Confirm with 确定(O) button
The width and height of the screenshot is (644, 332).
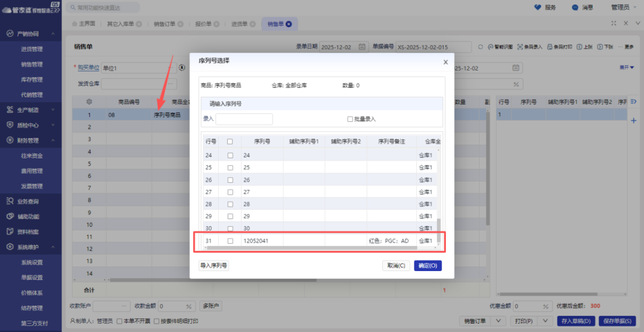428,265
